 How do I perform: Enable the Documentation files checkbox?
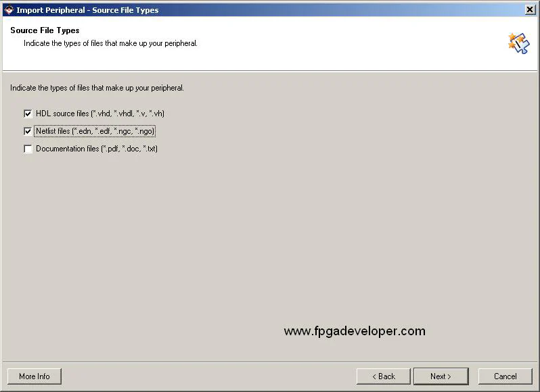[x=28, y=149]
